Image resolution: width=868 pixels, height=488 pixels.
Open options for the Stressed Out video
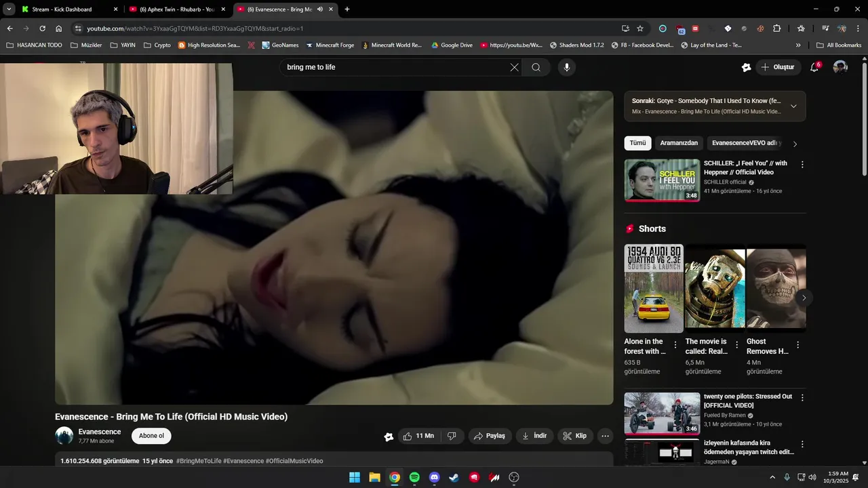(802, 398)
